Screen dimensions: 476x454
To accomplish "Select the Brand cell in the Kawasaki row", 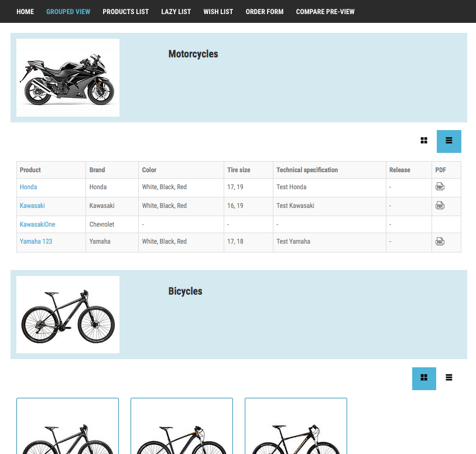I will pyautogui.click(x=112, y=207).
